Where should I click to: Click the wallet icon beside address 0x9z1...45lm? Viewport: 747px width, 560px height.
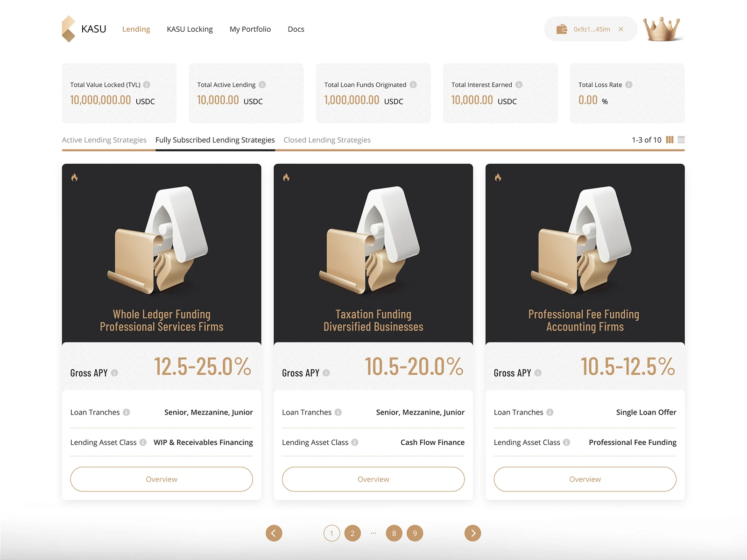click(x=561, y=29)
